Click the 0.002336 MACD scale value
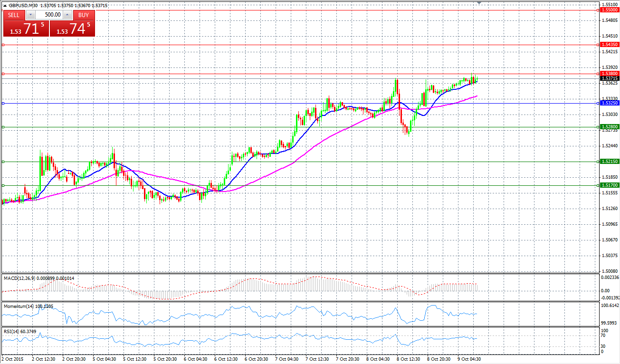Viewport: 620px width, 364px height. pyautogui.click(x=610, y=277)
